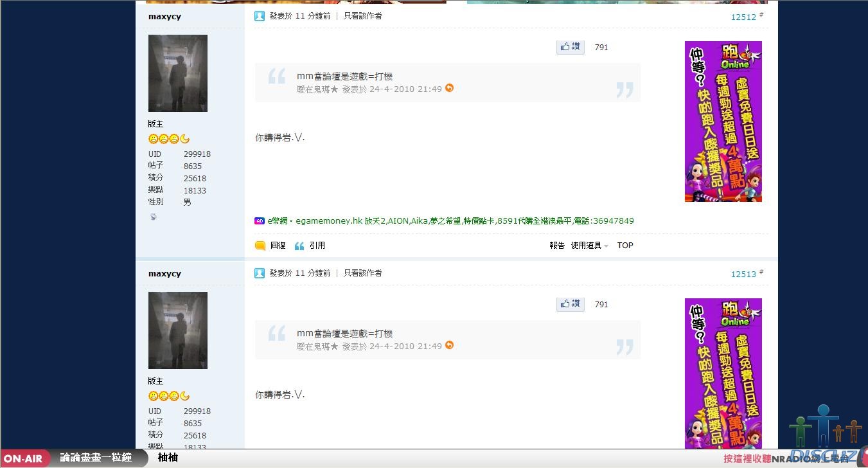Open maxycy's avatar in post 12512

tap(178, 73)
